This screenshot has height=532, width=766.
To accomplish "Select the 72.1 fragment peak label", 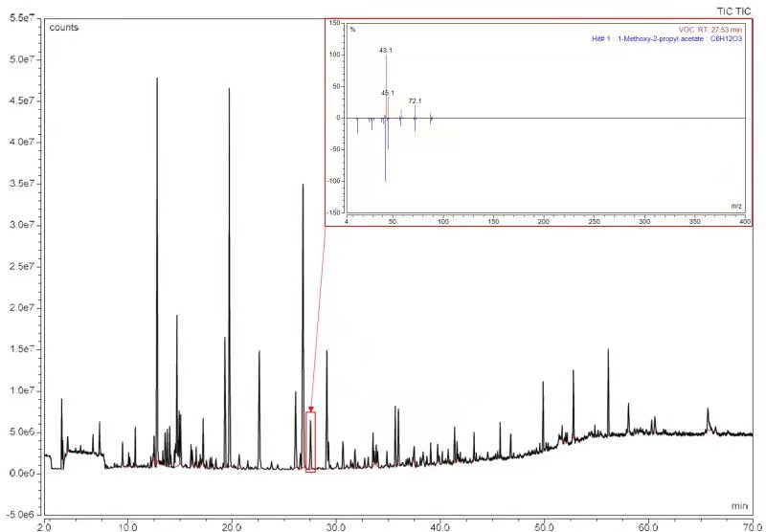I will (416, 100).
